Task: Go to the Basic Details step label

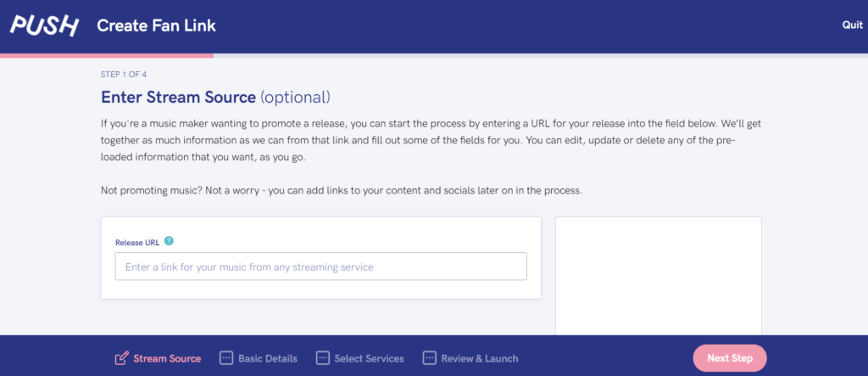Action: [x=268, y=358]
